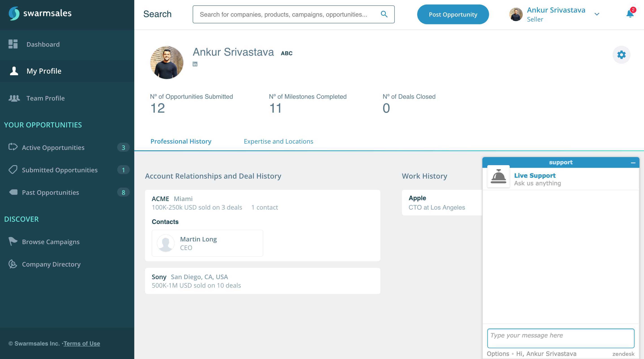
Task: Click the Team Profile people icon
Action: click(x=14, y=98)
